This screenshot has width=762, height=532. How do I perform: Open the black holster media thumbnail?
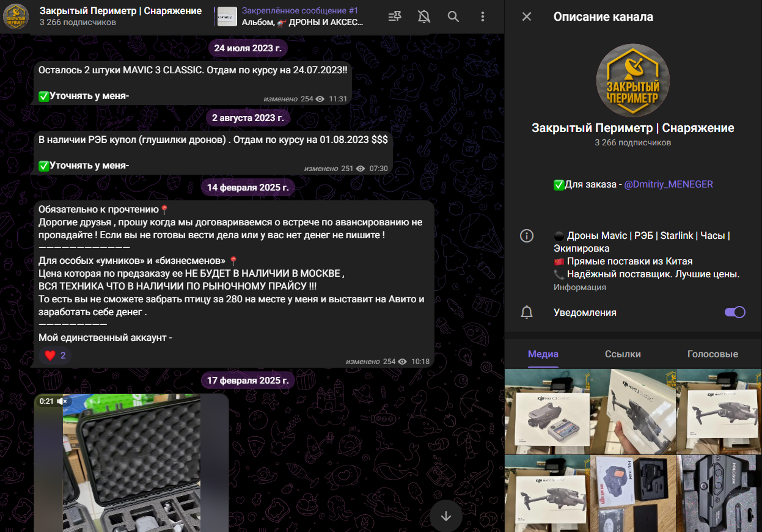[719, 494]
